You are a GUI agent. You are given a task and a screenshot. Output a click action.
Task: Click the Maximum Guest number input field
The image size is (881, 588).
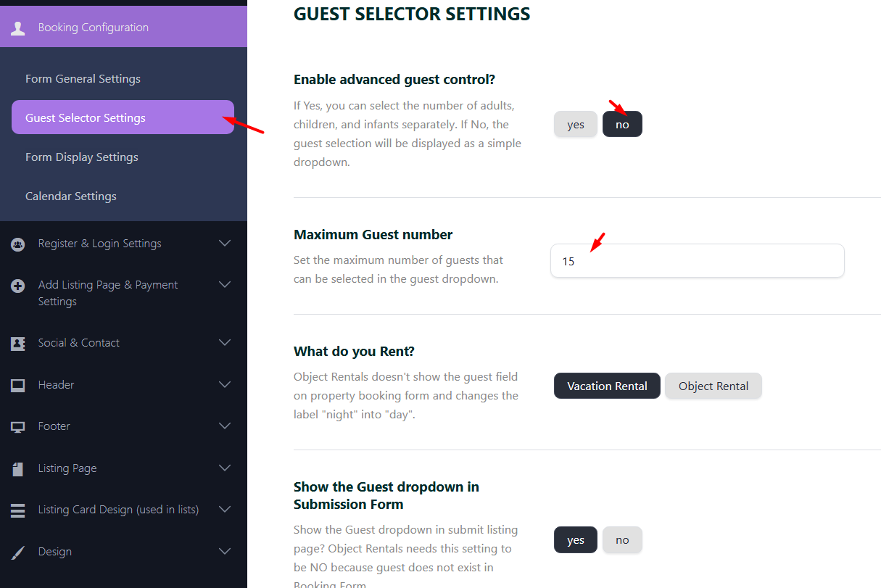(x=697, y=261)
